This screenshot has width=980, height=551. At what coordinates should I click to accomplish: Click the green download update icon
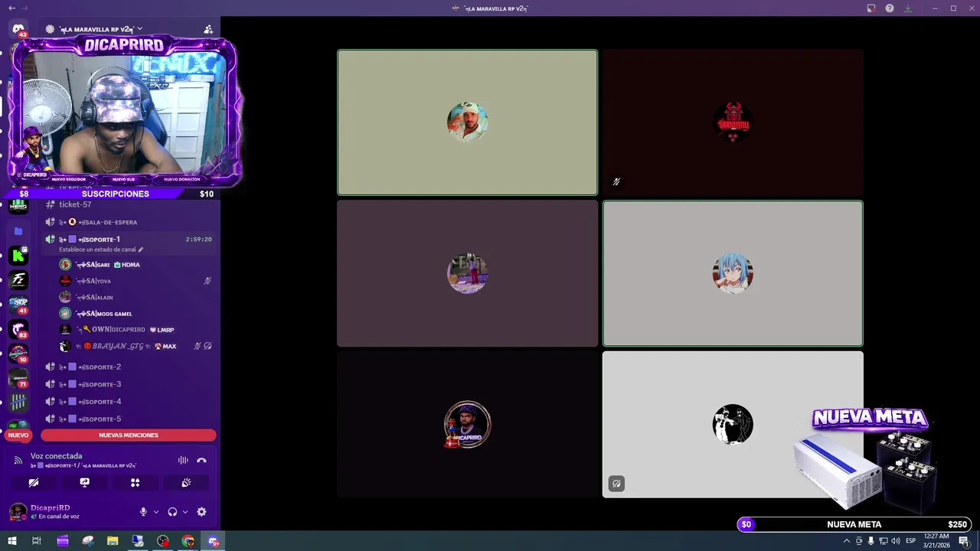coord(908,8)
